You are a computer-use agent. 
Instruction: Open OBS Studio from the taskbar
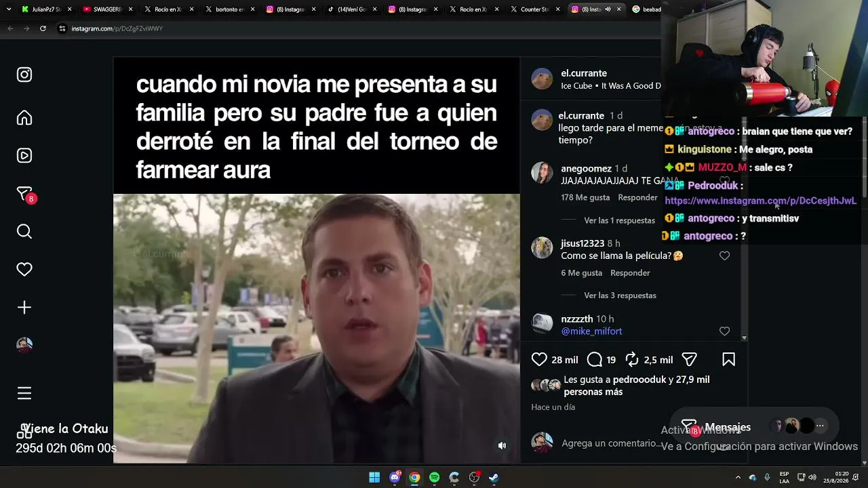pos(474,477)
